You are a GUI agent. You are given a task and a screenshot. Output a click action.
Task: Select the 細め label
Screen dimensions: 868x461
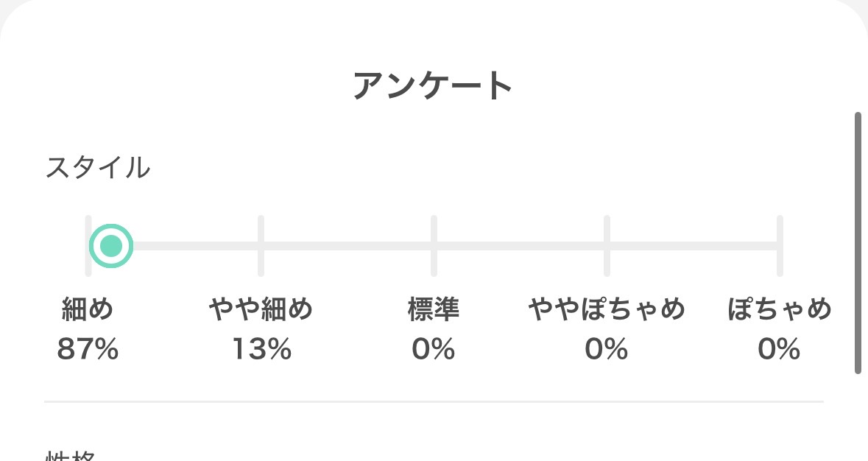(88, 309)
